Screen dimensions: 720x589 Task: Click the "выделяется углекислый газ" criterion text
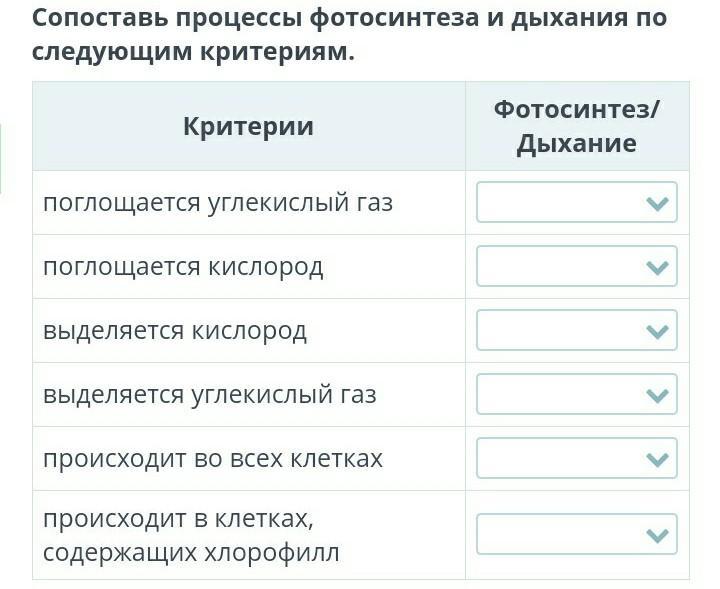210,395
